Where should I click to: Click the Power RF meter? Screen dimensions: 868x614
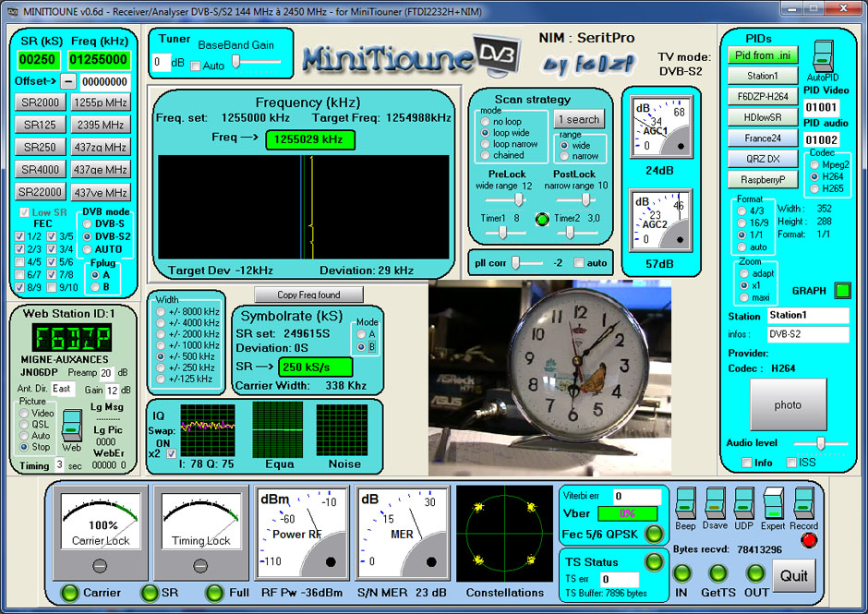[x=301, y=534]
